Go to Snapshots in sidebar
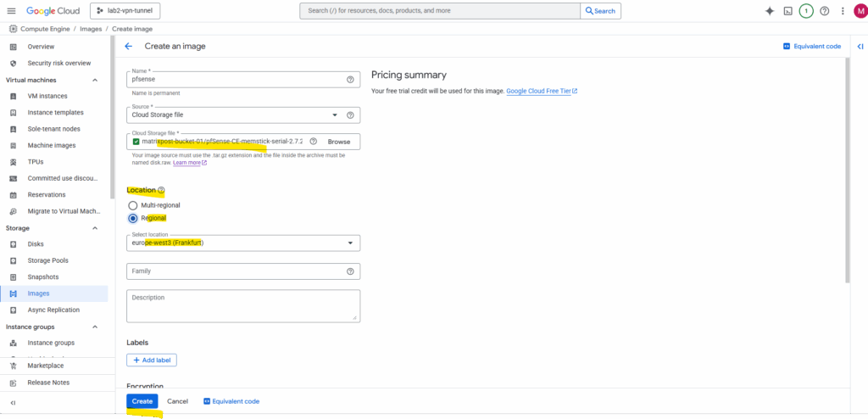Image resolution: width=868 pixels, height=419 pixels. tap(43, 277)
